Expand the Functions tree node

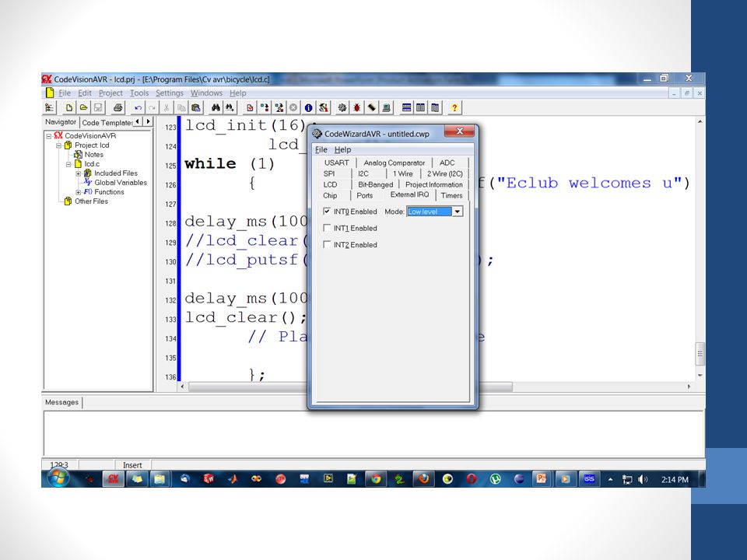78,192
